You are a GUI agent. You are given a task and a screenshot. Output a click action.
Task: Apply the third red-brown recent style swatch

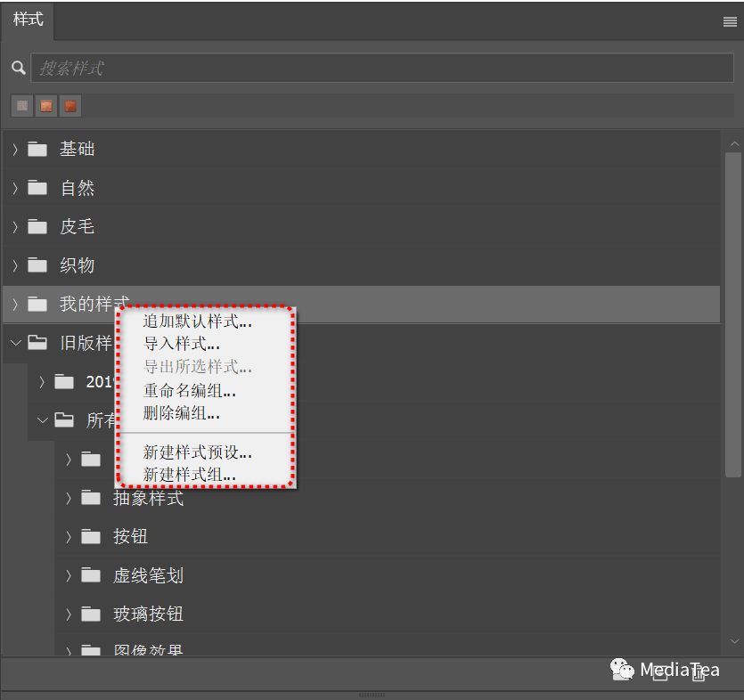click(x=70, y=105)
